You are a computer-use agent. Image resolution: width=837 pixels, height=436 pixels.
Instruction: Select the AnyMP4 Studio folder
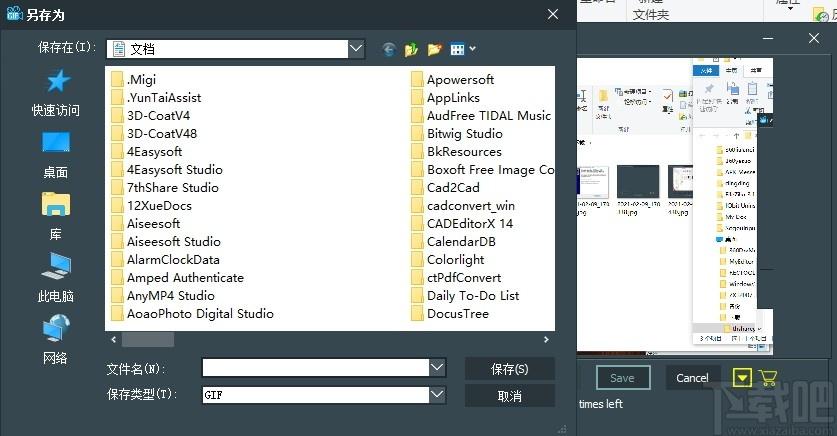[x=163, y=296]
